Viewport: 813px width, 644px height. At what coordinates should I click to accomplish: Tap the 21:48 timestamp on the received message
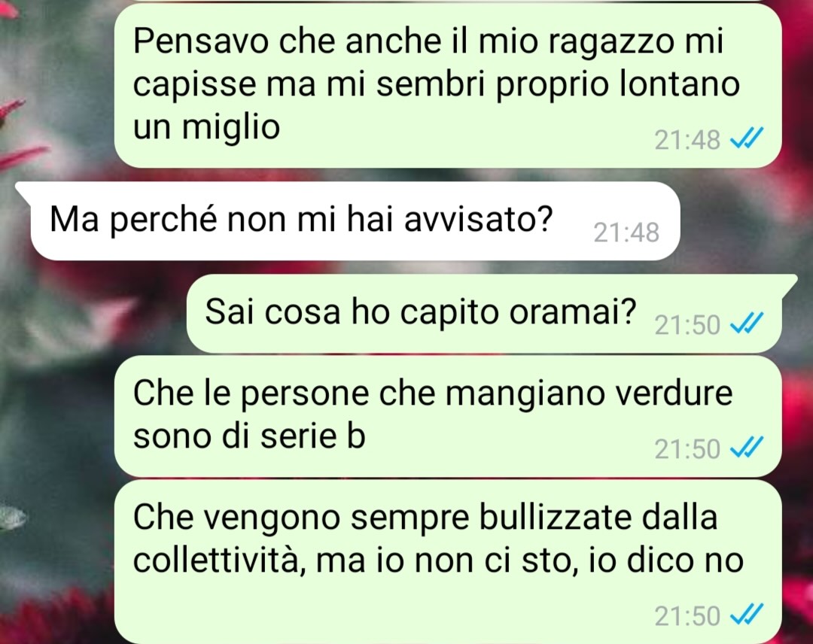click(626, 232)
